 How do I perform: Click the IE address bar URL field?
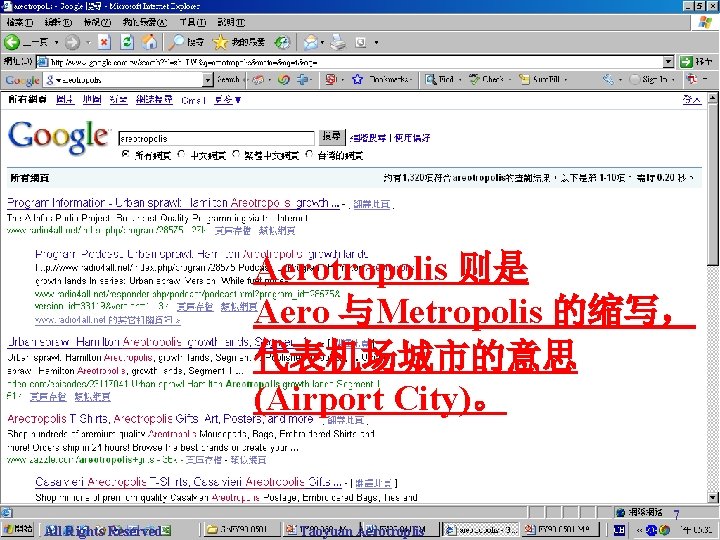click(349, 62)
